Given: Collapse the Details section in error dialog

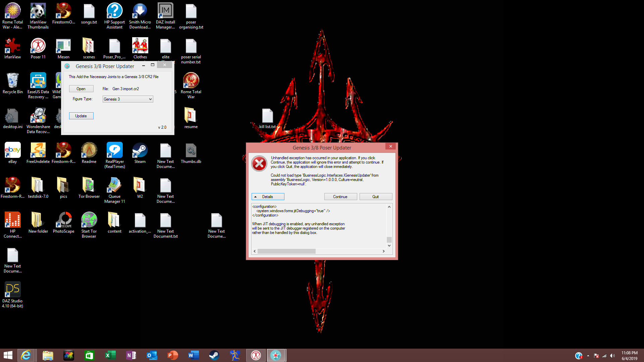Looking at the screenshot, I should (x=268, y=197).
